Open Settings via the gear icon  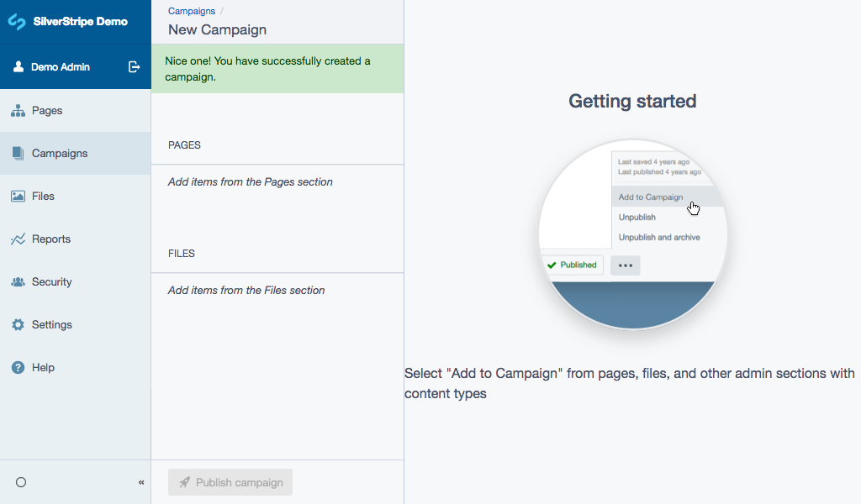pos(18,325)
